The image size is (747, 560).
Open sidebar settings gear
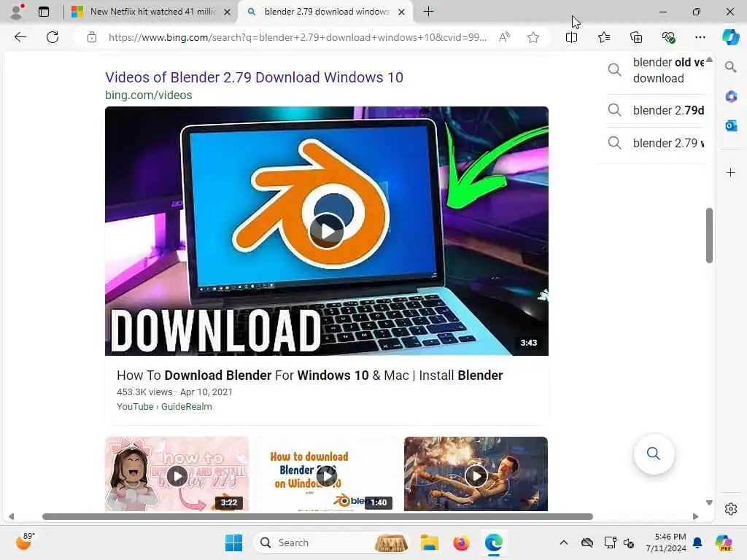[730, 509]
